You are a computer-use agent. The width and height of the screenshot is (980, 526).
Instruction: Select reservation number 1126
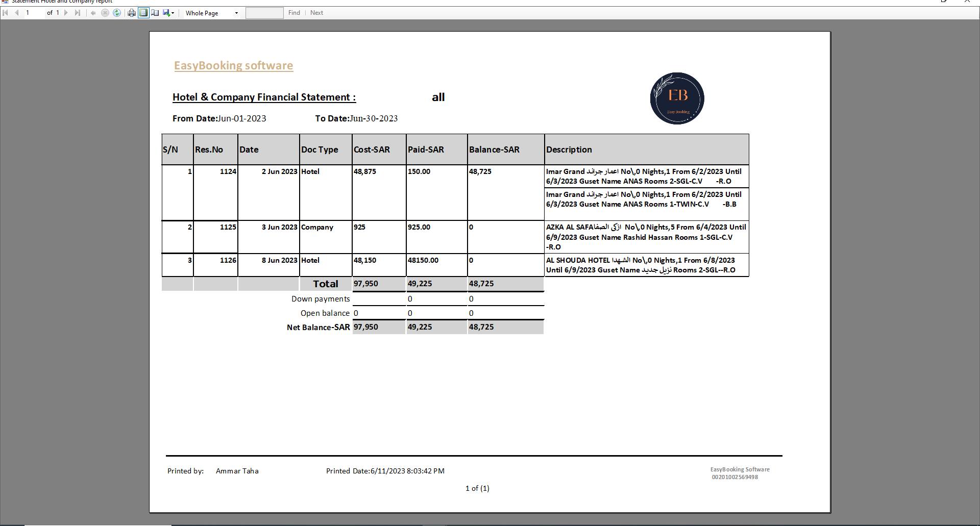(228, 260)
